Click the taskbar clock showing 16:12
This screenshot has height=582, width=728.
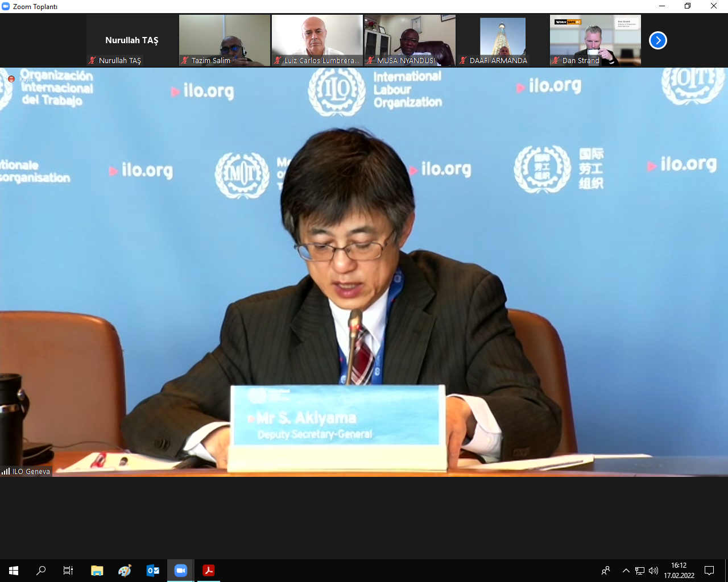(x=679, y=571)
